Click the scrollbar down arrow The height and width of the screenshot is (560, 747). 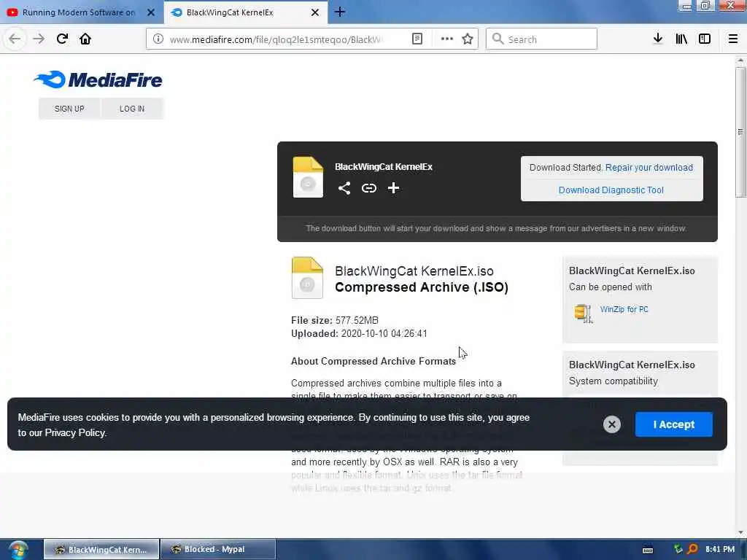(740, 532)
